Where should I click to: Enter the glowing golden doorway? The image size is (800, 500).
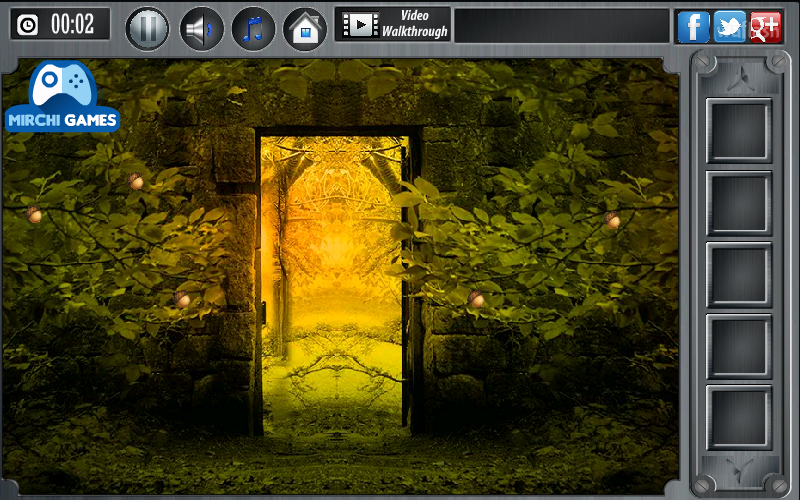334,283
